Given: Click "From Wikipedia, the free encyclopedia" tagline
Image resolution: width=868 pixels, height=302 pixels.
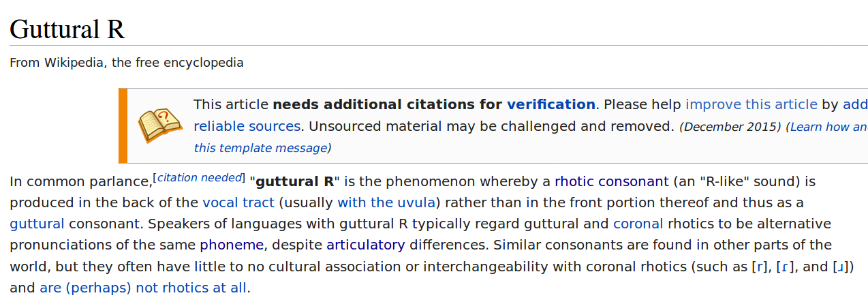Looking at the screenshot, I should [x=126, y=63].
